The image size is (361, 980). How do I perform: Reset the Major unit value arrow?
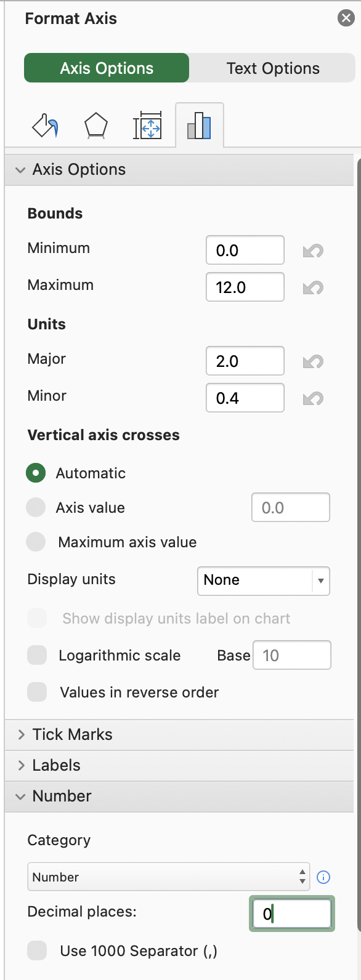(x=313, y=361)
